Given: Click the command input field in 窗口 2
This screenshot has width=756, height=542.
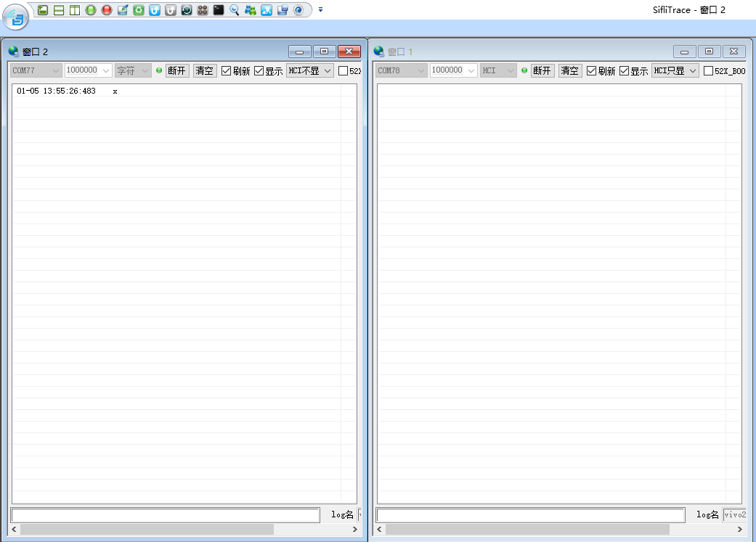Looking at the screenshot, I should (165, 515).
